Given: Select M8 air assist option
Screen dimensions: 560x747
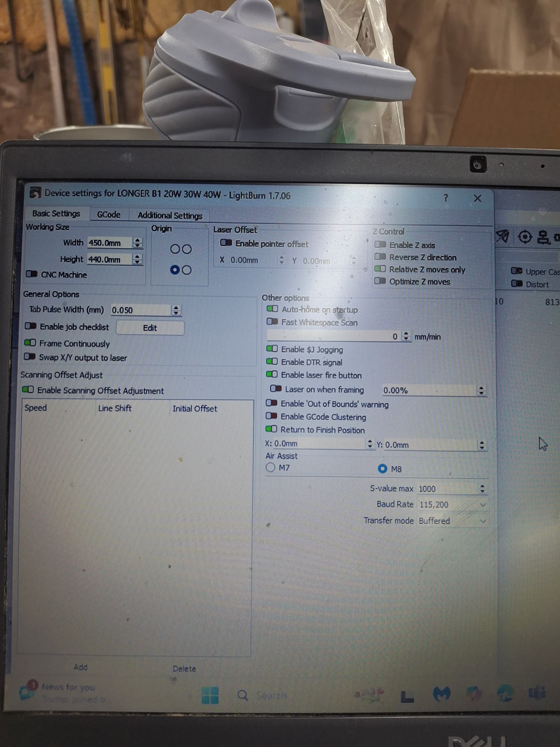Looking at the screenshot, I should click(382, 469).
